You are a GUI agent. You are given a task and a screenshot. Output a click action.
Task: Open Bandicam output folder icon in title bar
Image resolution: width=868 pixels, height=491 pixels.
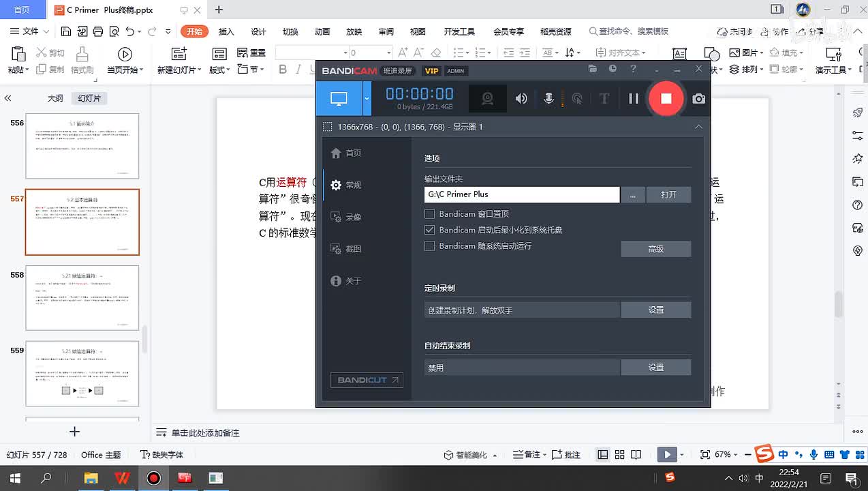(x=593, y=69)
